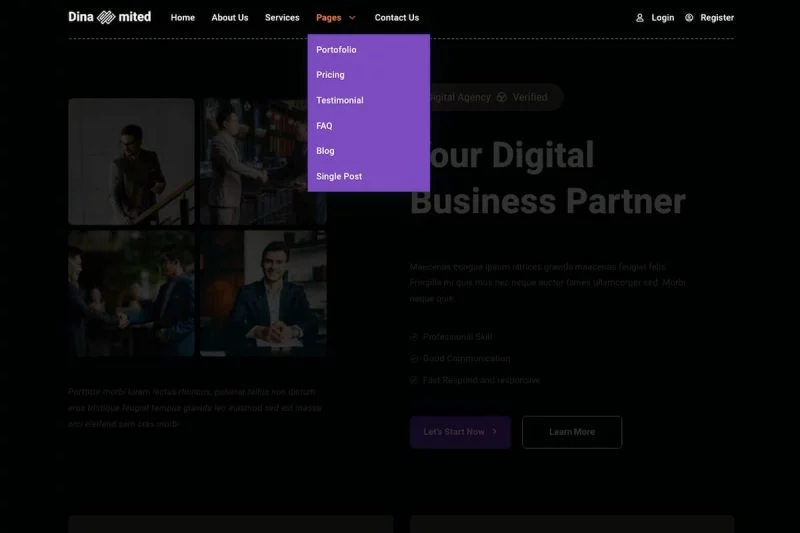This screenshot has width=800, height=533.
Task: Go to FAQ from dropdown
Action: (x=324, y=126)
